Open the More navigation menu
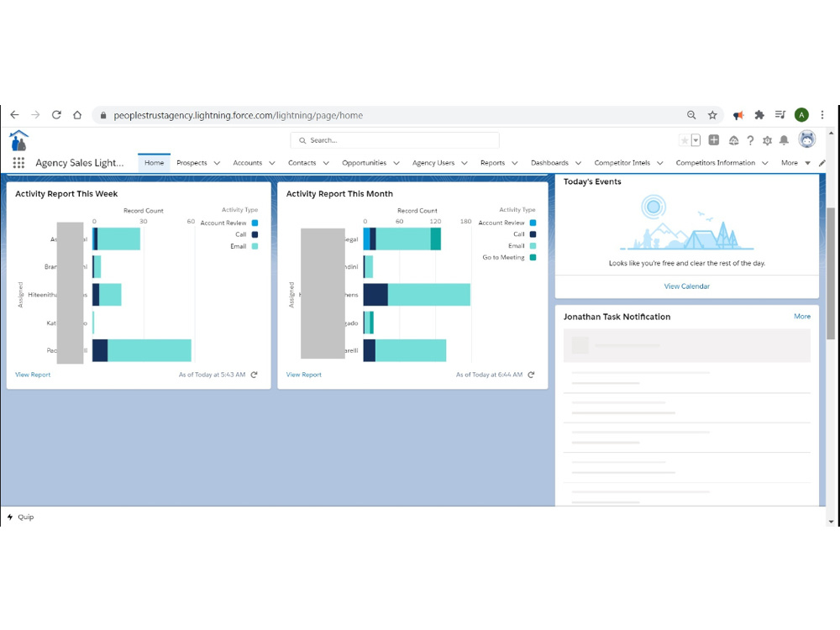 [795, 163]
